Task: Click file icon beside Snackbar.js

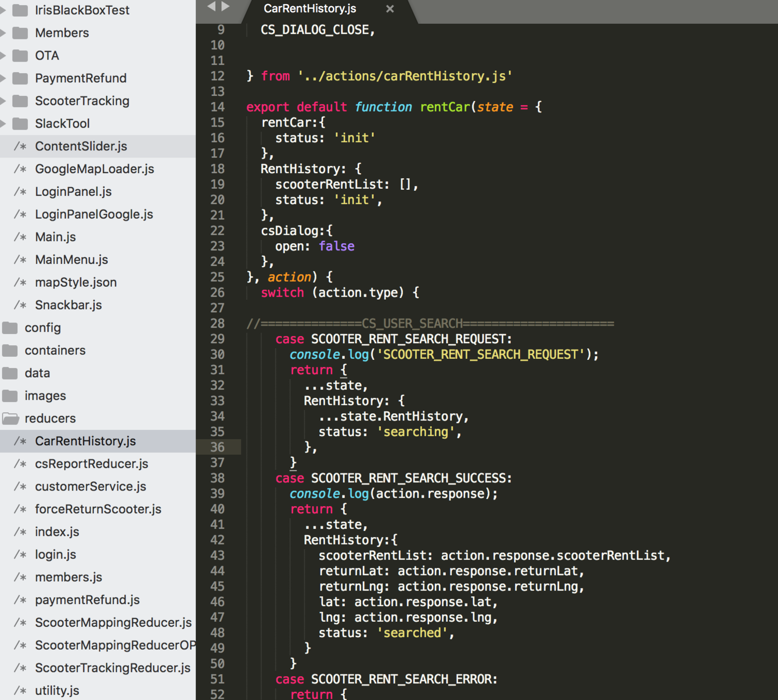Action: [x=20, y=305]
